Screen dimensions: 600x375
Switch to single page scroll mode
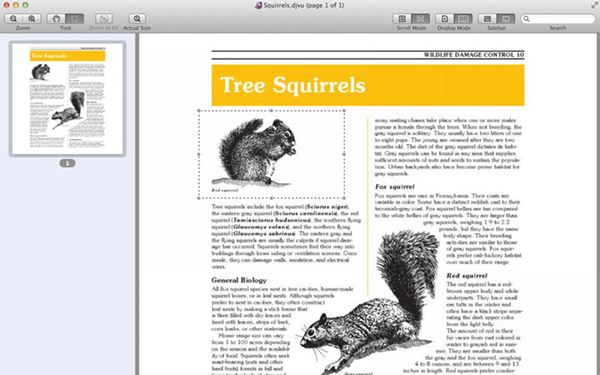click(x=402, y=18)
